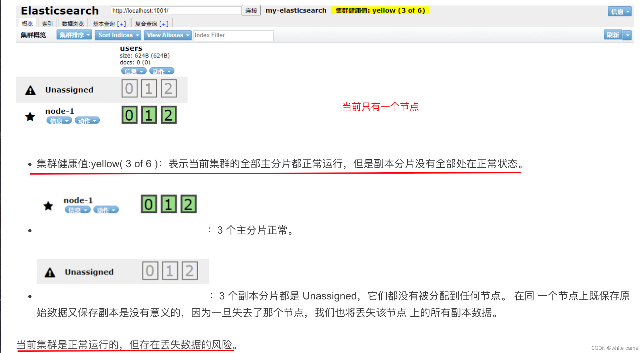Click inside the Index Filter field
Image resolution: width=644 pixels, height=353 pixels.
coord(232,35)
